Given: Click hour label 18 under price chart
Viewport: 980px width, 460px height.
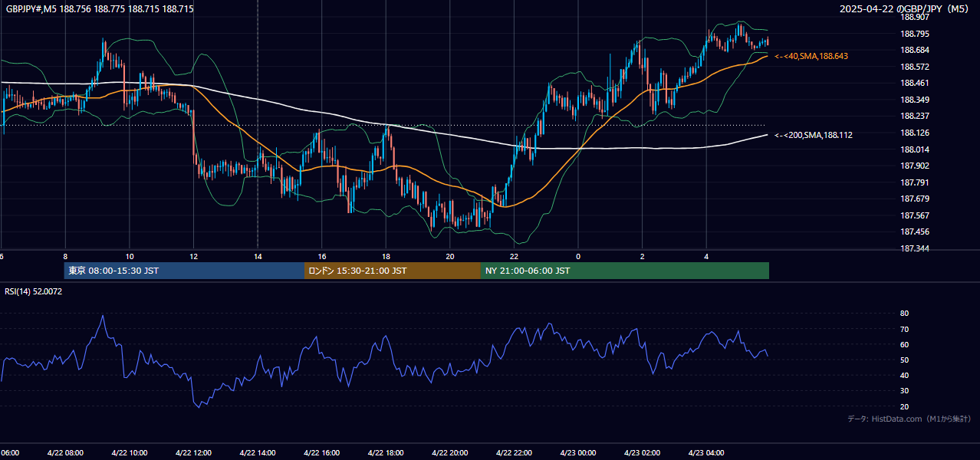Looking at the screenshot, I should click(x=386, y=256).
